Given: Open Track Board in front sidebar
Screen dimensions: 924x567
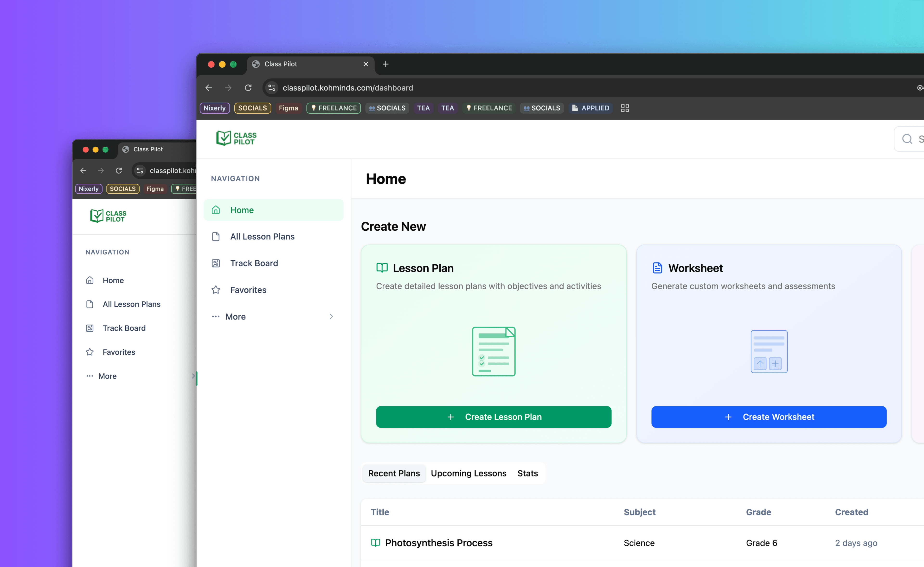Looking at the screenshot, I should 273,263.
